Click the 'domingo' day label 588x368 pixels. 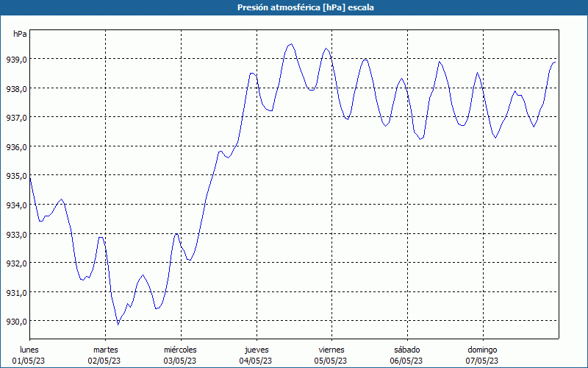(482, 350)
